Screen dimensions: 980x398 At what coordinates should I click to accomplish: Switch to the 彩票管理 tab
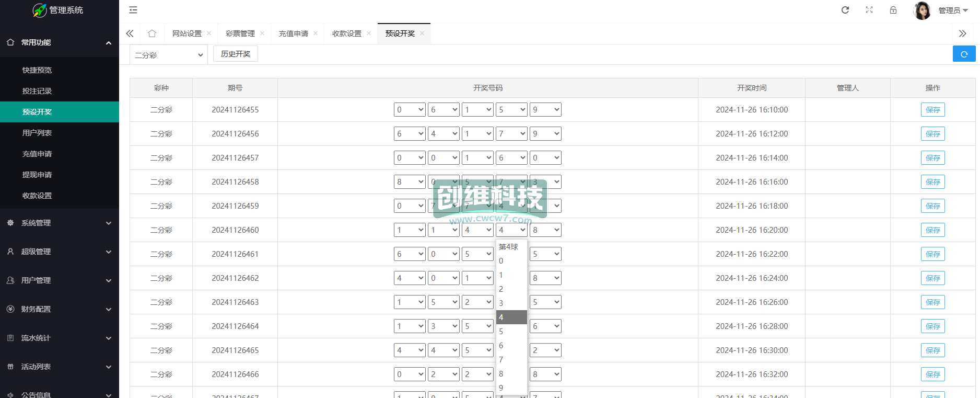[240, 33]
